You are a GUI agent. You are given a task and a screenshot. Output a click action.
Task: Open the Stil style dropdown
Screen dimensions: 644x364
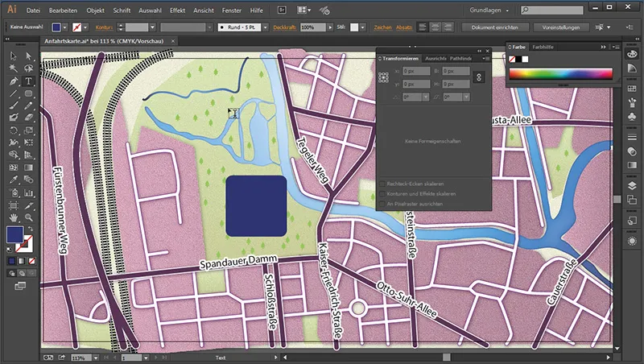tap(363, 27)
